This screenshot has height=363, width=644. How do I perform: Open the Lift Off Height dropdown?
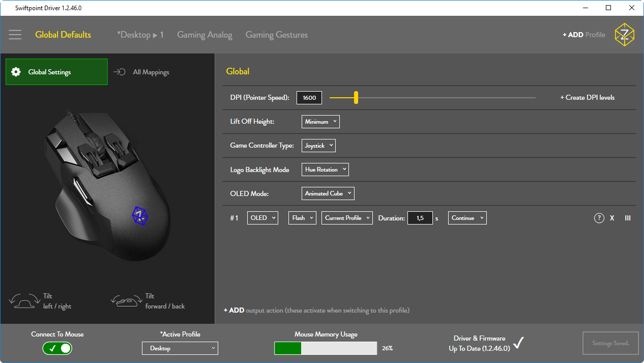pos(320,122)
